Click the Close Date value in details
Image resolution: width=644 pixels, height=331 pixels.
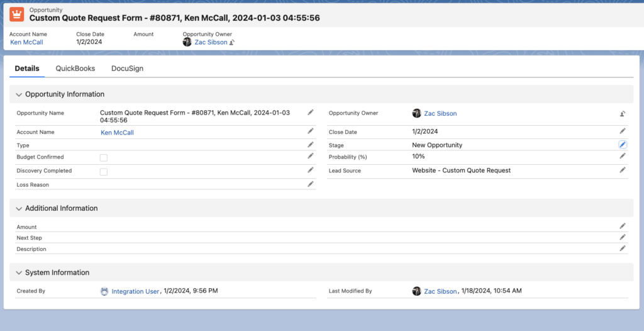pyautogui.click(x=425, y=132)
